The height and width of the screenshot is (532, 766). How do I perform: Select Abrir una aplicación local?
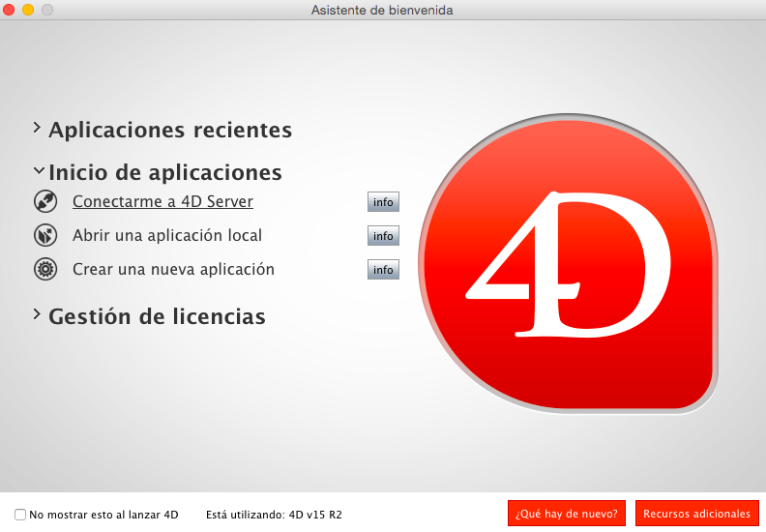pyautogui.click(x=167, y=235)
